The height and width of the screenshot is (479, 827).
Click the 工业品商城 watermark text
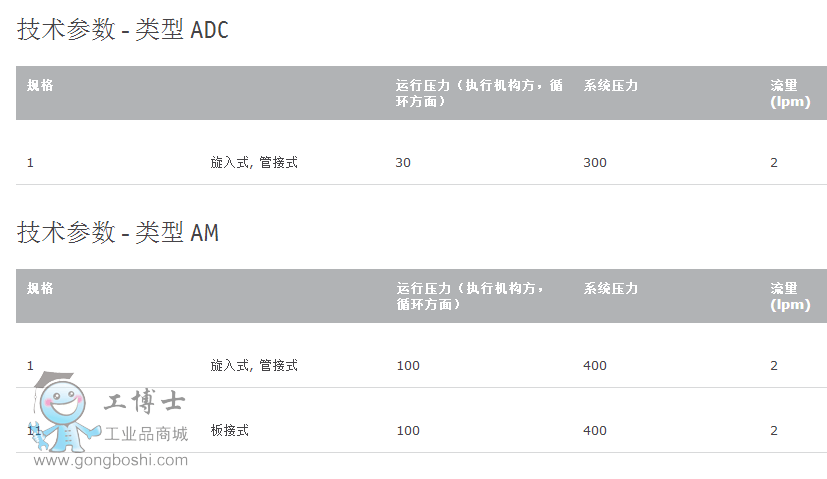click(147, 434)
